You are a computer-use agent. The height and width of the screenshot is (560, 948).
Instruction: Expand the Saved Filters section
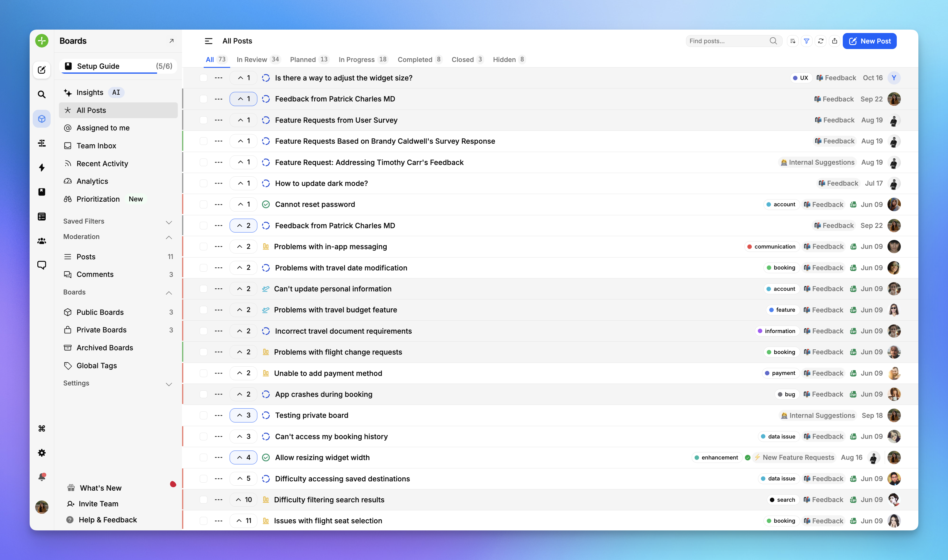(169, 222)
